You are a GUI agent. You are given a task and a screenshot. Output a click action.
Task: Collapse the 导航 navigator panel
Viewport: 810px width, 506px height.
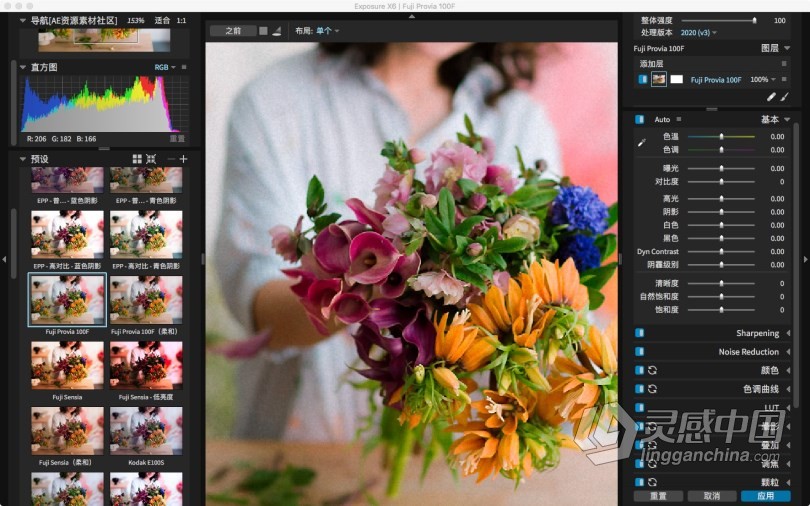click(22, 21)
